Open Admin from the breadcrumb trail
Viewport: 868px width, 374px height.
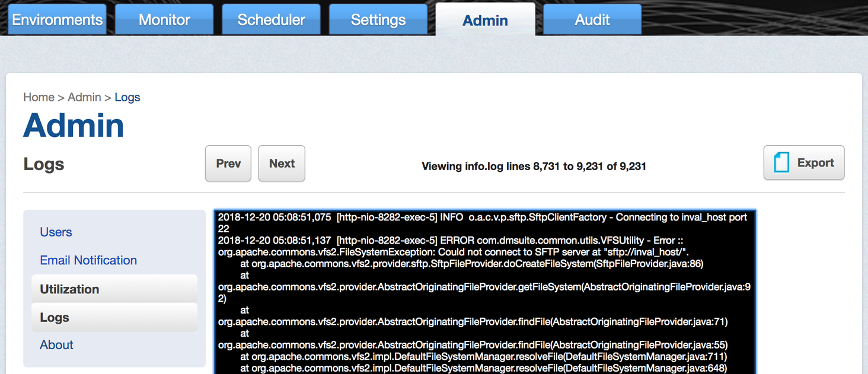click(84, 97)
